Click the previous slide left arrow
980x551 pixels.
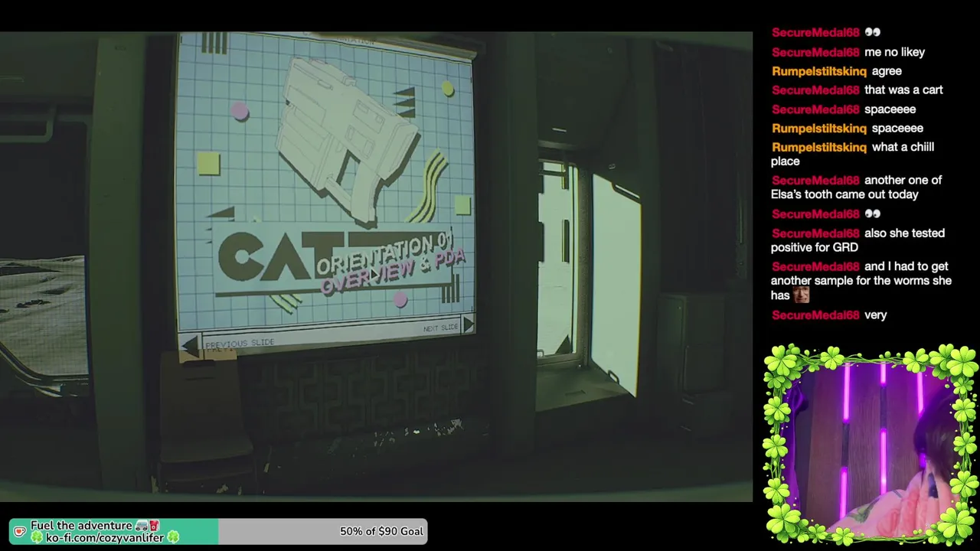(x=189, y=346)
